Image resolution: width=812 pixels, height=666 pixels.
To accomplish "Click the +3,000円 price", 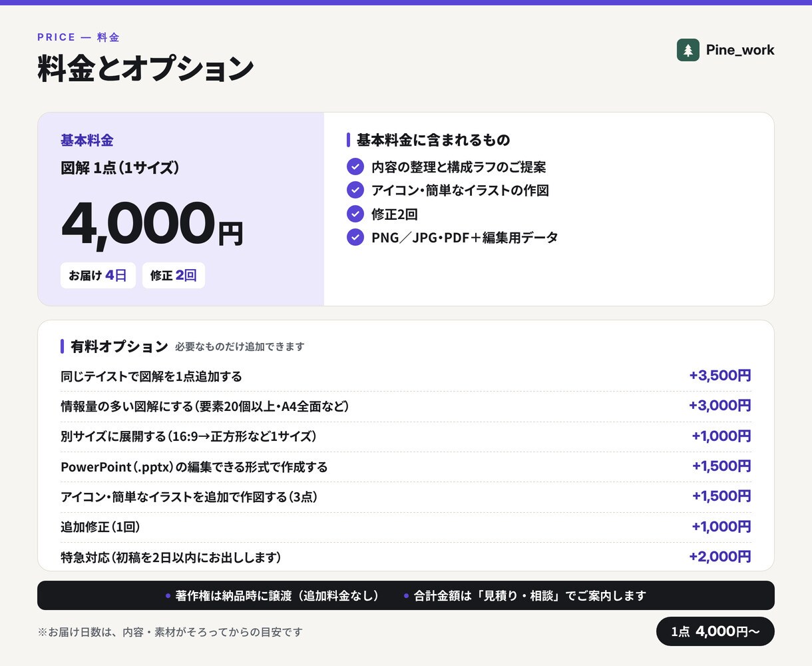I will point(720,406).
